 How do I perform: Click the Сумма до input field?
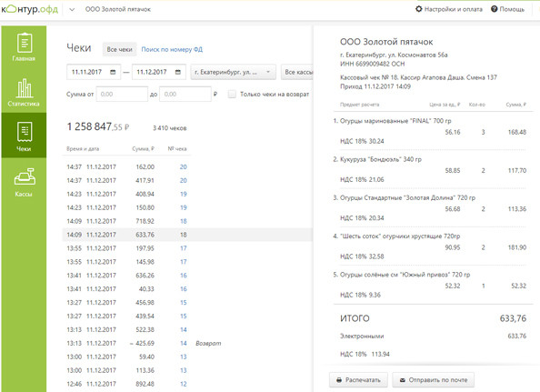[x=185, y=94]
